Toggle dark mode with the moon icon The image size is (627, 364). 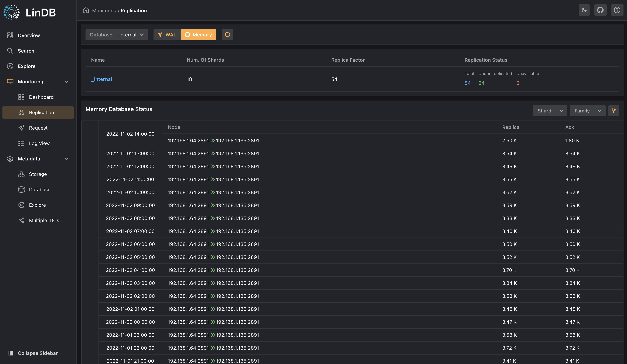[x=584, y=10]
